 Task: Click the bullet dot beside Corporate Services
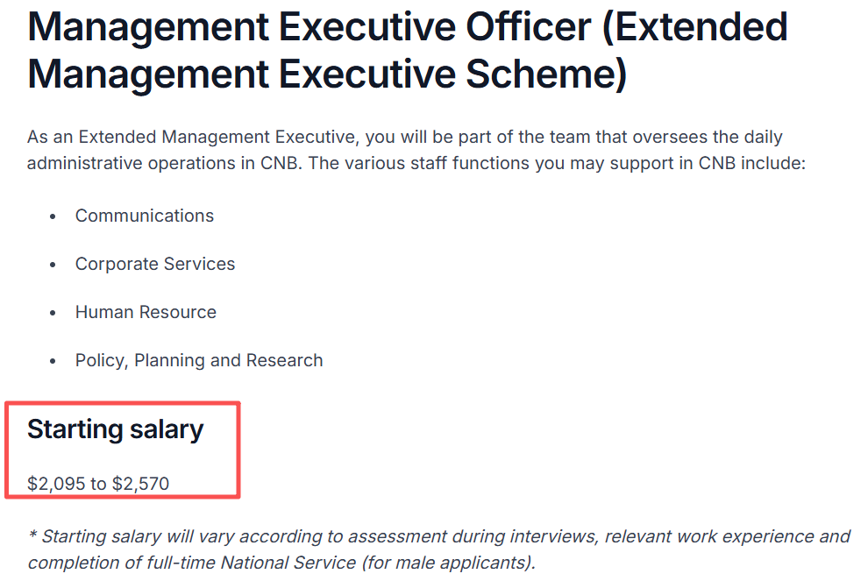pyautogui.click(x=54, y=265)
